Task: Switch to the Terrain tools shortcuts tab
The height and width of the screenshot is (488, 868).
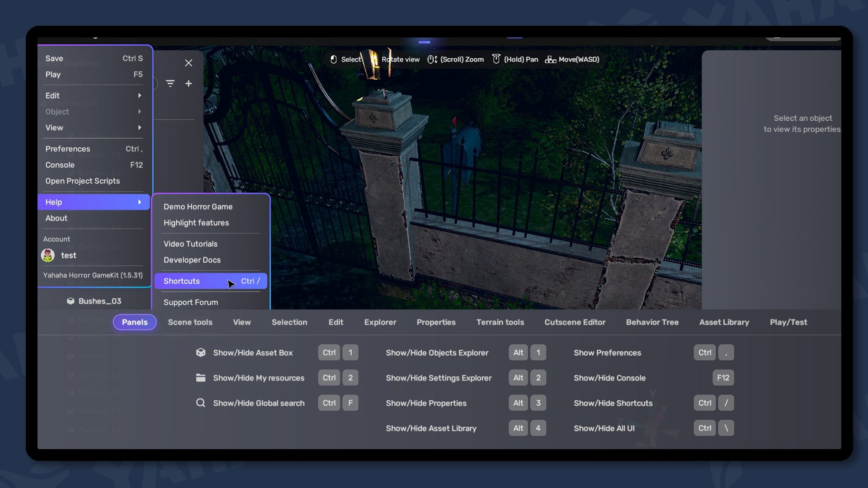Action: [x=500, y=322]
